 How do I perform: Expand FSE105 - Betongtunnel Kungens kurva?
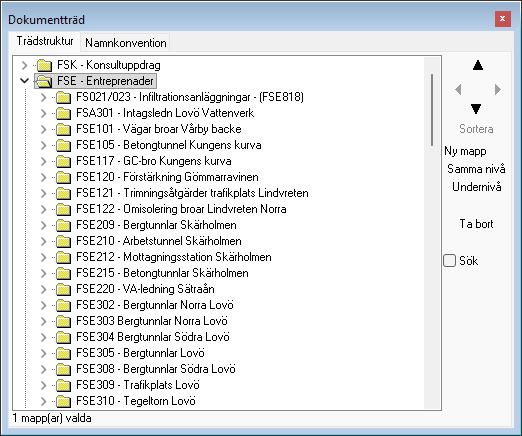pyautogui.click(x=43, y=145)
